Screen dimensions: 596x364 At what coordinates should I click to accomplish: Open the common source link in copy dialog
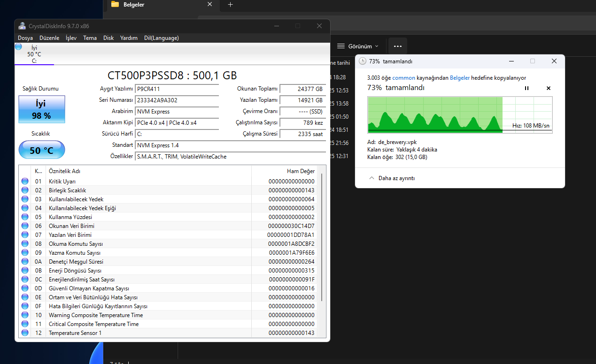(x=403, y=78)
